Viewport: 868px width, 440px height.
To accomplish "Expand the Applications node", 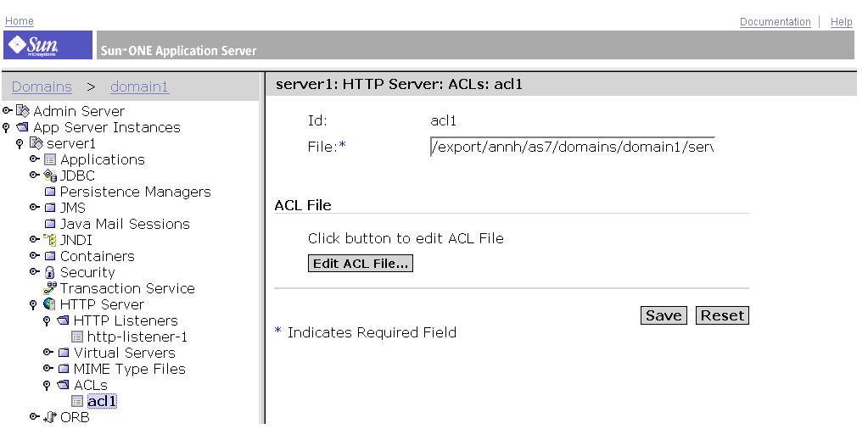I will click(x=34, y=159).
